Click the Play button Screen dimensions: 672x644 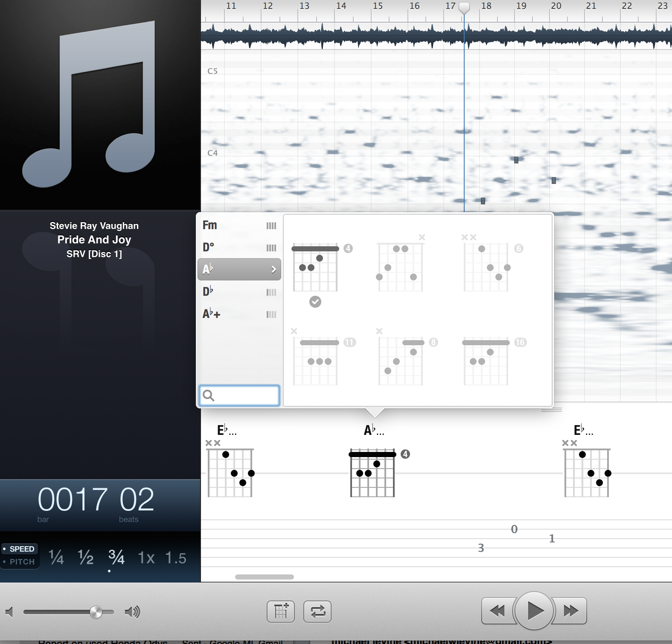click(535, 611)
